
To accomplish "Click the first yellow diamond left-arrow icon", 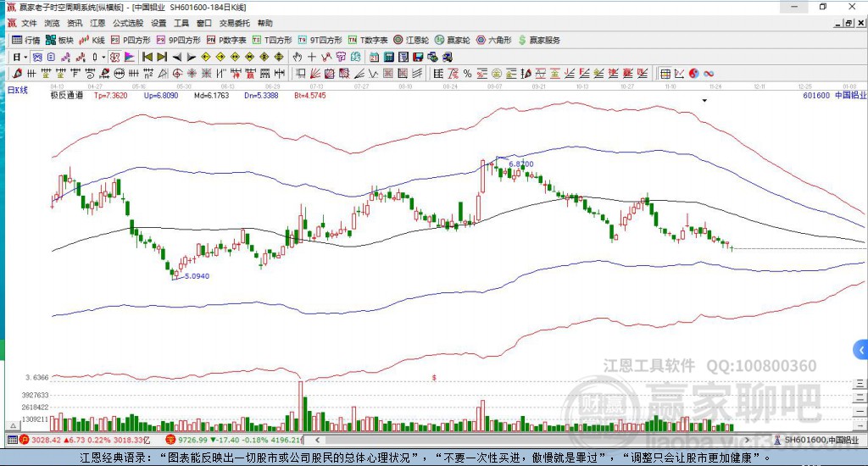I will (205, 57).
